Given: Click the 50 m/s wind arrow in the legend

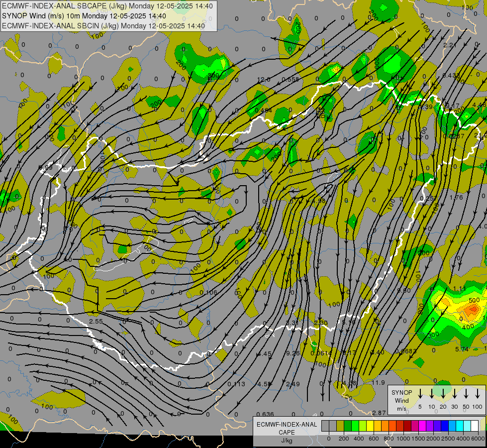Looking at the screenshot, I should [x=466, y=394].
